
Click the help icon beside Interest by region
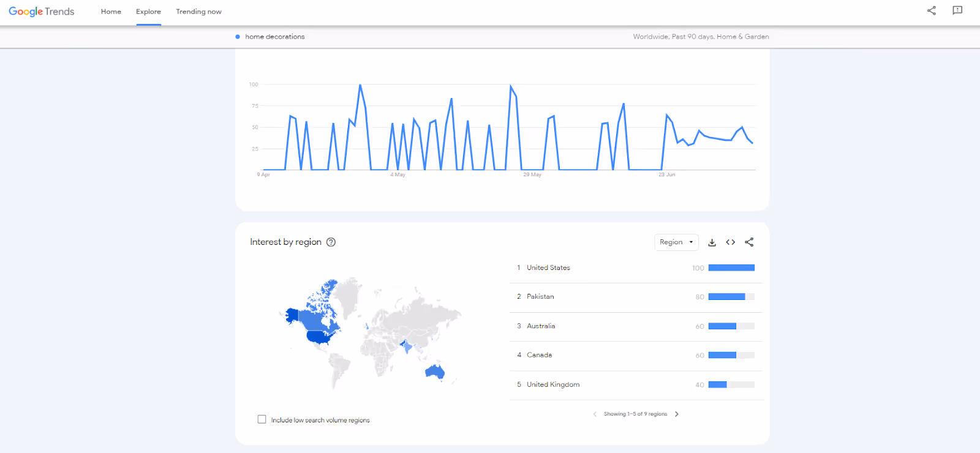tap(331, 242)
